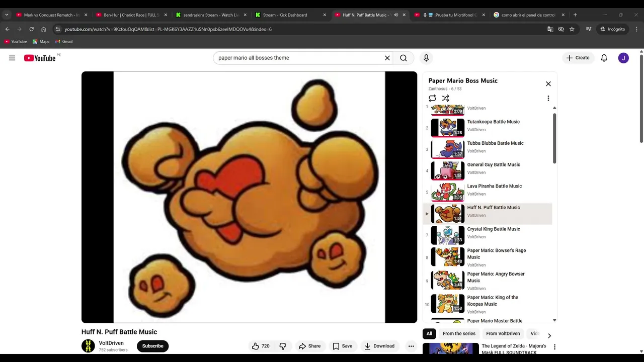The image size is (644, 362).
Task: Go back in browser history
Action: point(7,29)
